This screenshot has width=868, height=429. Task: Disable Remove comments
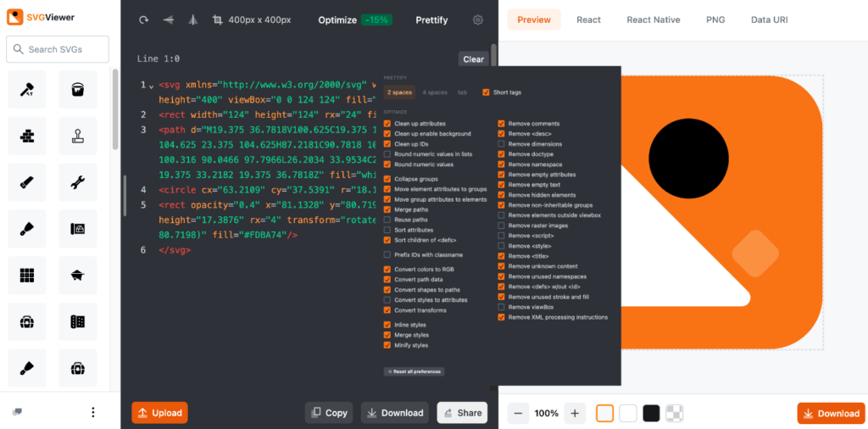pos(501,124)
